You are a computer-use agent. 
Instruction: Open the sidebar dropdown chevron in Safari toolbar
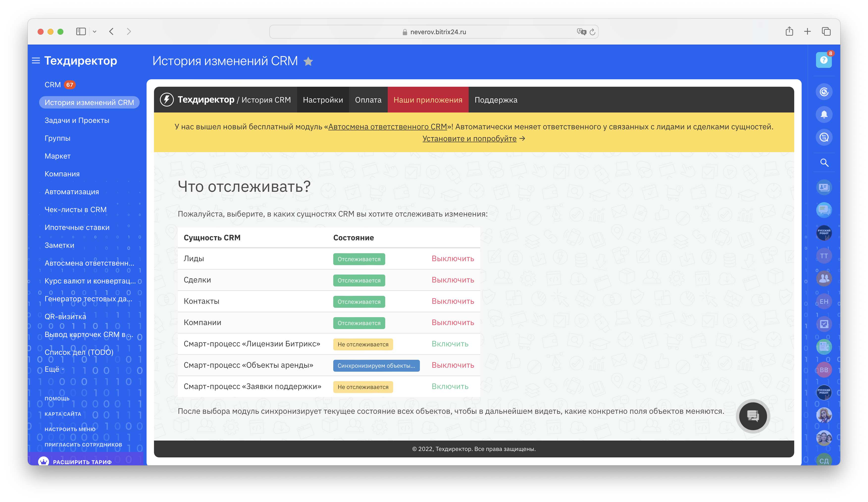(x=94, y=32)
